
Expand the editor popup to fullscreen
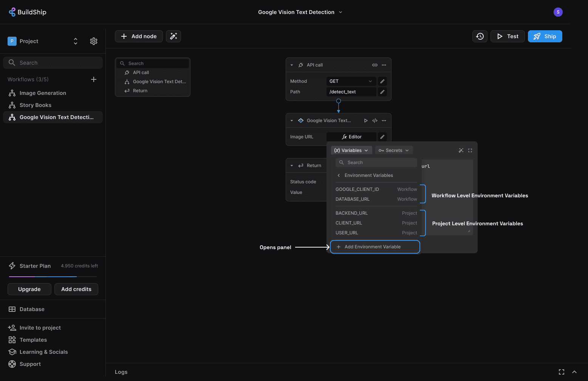point(470,150)
